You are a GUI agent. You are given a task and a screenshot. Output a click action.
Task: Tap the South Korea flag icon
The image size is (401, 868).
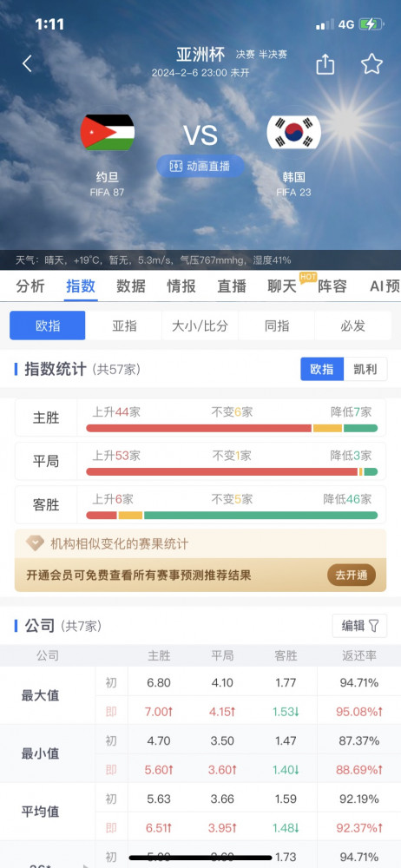[x=293, y=132]
